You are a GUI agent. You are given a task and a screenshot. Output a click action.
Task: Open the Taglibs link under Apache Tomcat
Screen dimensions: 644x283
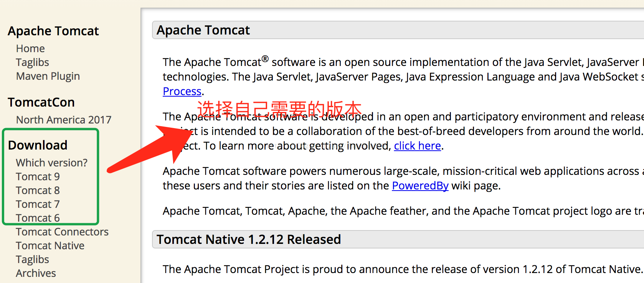click(x=32, y=63)
